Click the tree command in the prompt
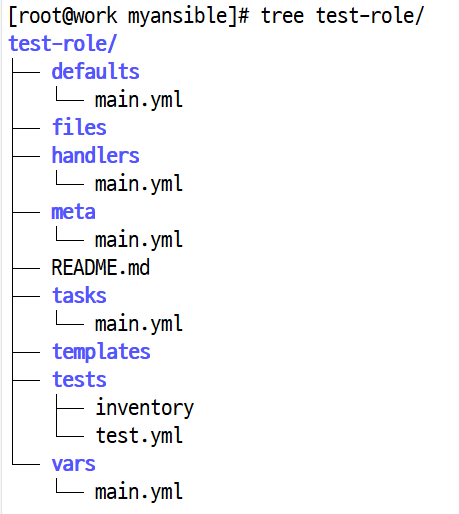Image resolution: width=459 pixels, height=514 pixels. pyautogui.click(x=282, y=16)
